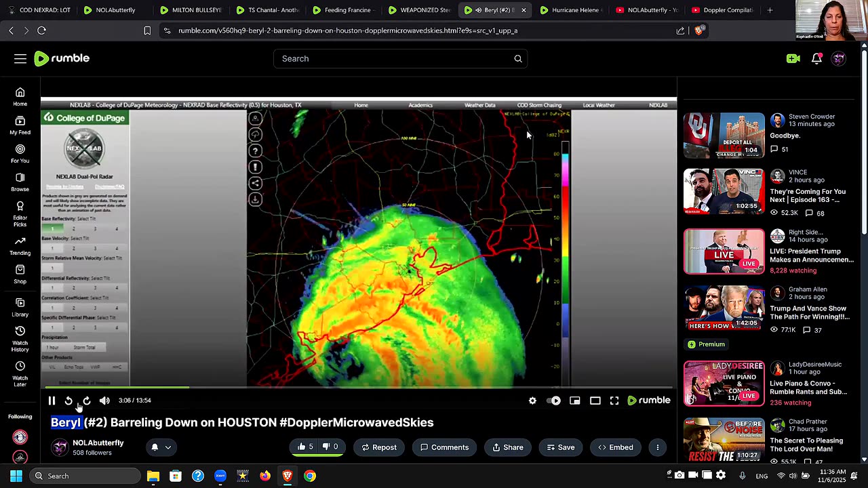This screenshot has width=868, height=488.
Task: Switch to theater mode
Action: tap(595, 401)
